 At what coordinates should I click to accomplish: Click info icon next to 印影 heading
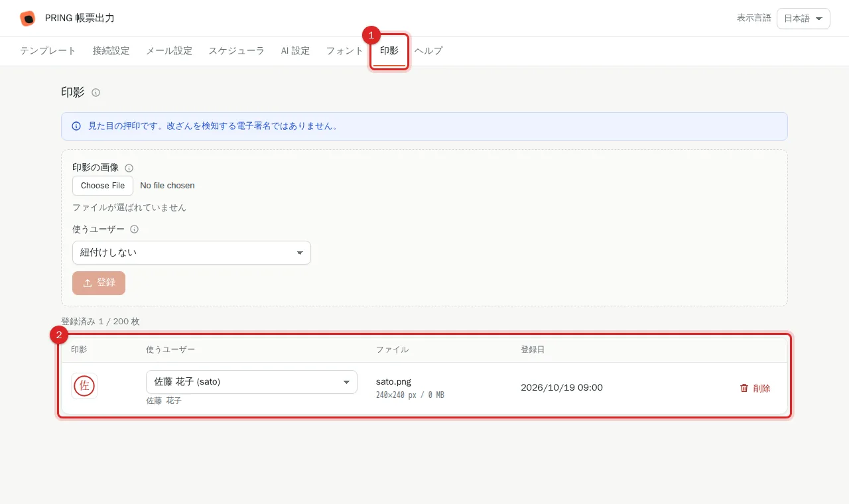(96, 93)
